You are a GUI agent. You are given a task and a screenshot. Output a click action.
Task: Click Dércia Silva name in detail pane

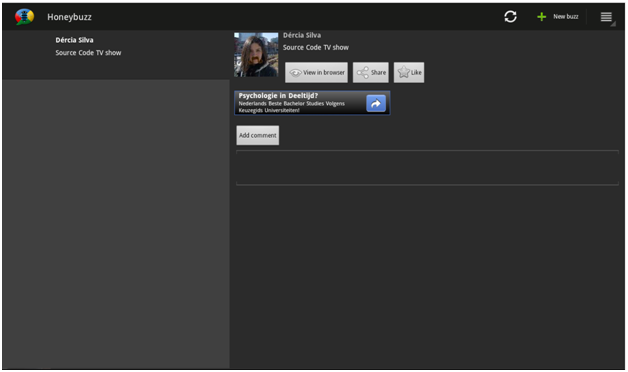click(302, 35)
